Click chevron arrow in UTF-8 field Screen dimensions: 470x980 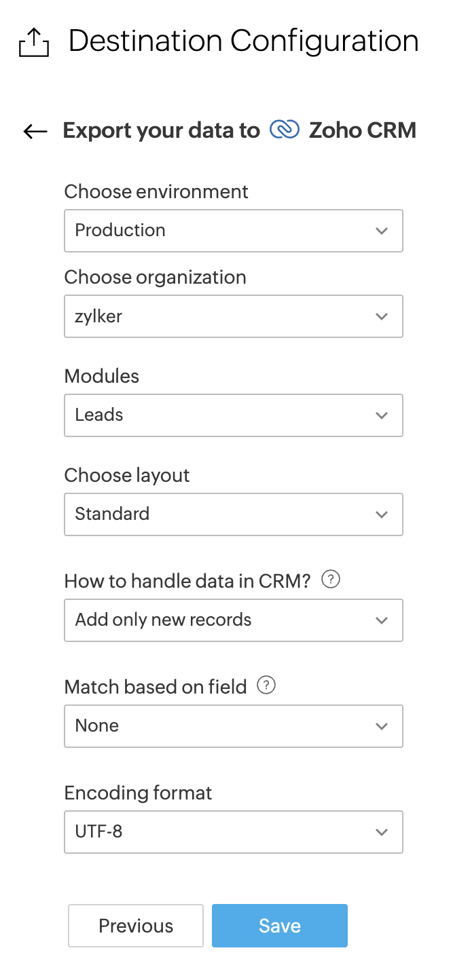click(382, 833)
